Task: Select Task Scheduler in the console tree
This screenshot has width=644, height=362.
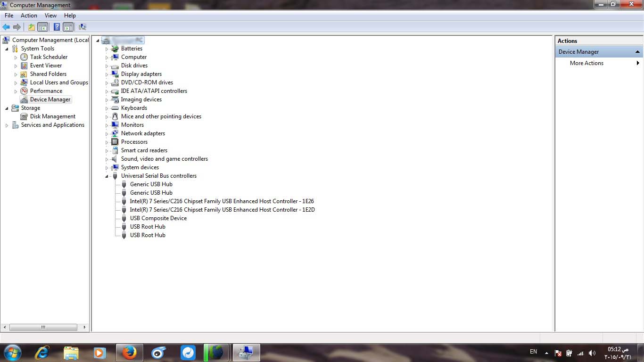Action: pos(49,57)
